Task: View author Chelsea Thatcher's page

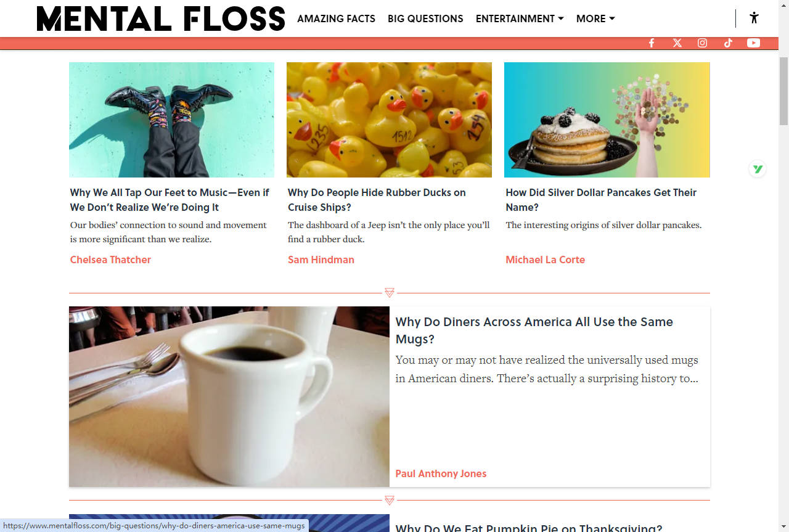Action: (110, 260)
